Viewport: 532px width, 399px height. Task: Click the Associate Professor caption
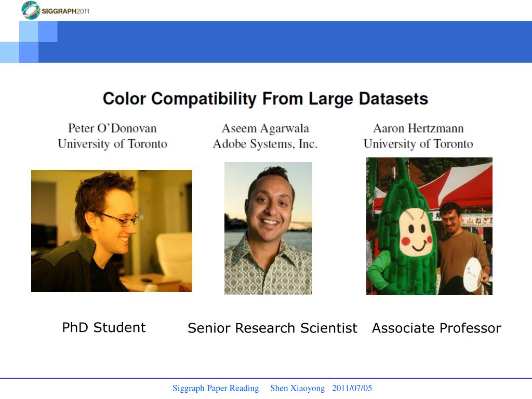pyautogui.click(x=436, y=328)
